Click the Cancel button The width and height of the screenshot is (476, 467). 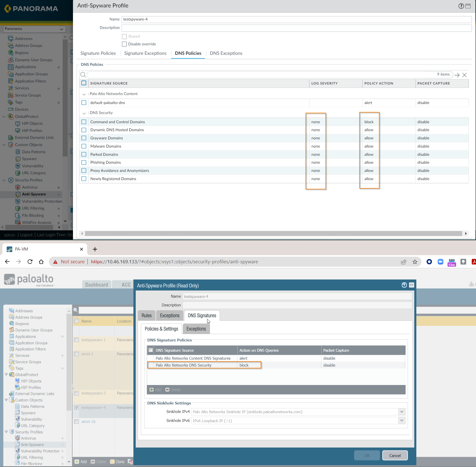[395, 455]
